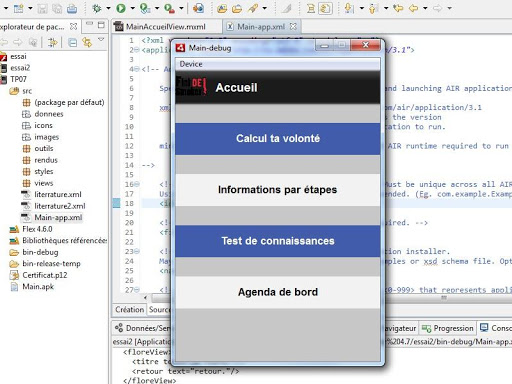Maximize the package explorer panel
Image resolution: width=512 pixels, height=384 pixels.
click(101, 25)
